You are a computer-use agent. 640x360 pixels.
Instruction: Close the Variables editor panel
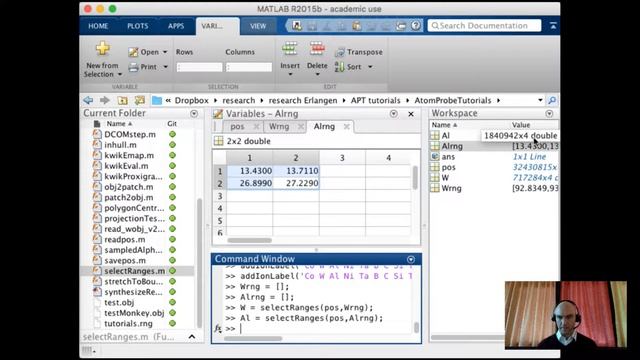(x=411, y=114)
